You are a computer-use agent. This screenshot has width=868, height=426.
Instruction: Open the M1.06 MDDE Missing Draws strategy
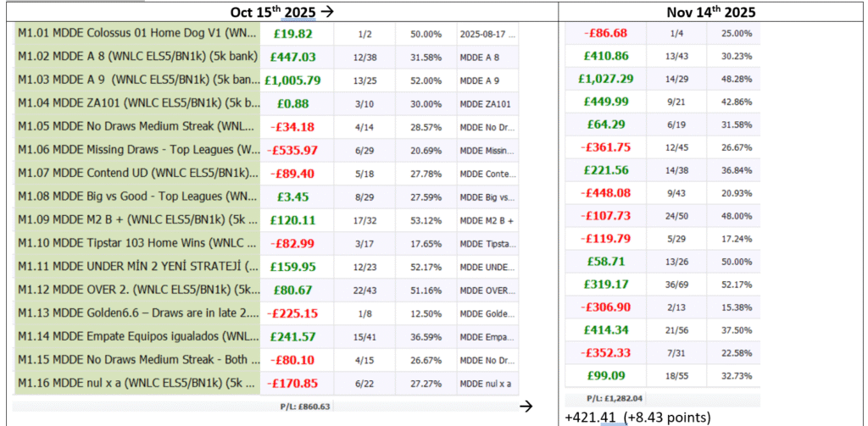[136, 150]
